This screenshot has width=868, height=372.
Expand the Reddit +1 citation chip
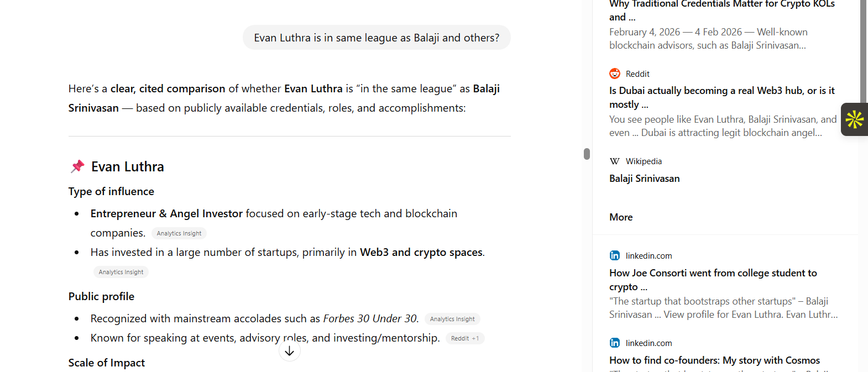point(465,338)
